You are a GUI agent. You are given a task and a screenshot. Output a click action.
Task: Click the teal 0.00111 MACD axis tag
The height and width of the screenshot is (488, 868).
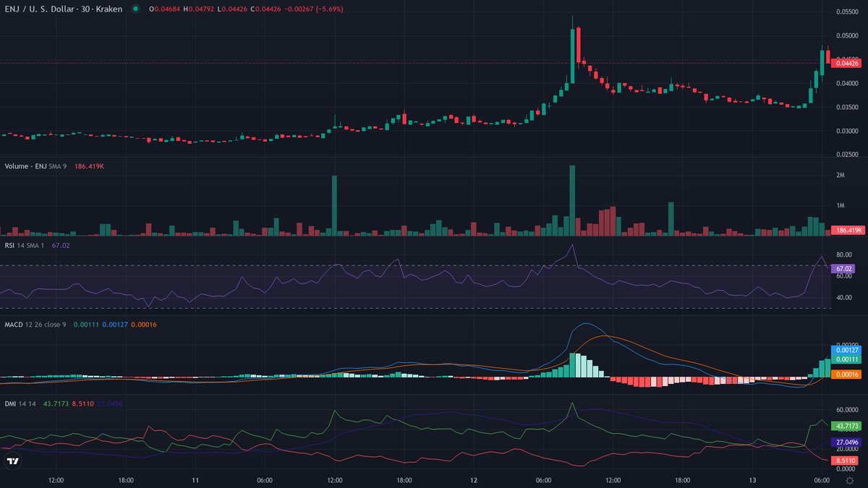pos(847,359)
